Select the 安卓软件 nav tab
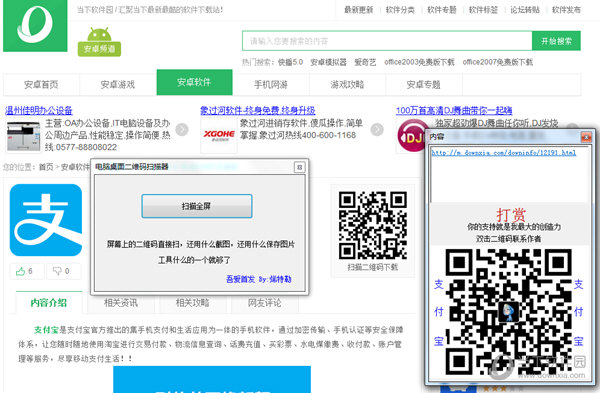The height and width of the screenshot is (393, 600). (194, 82)
